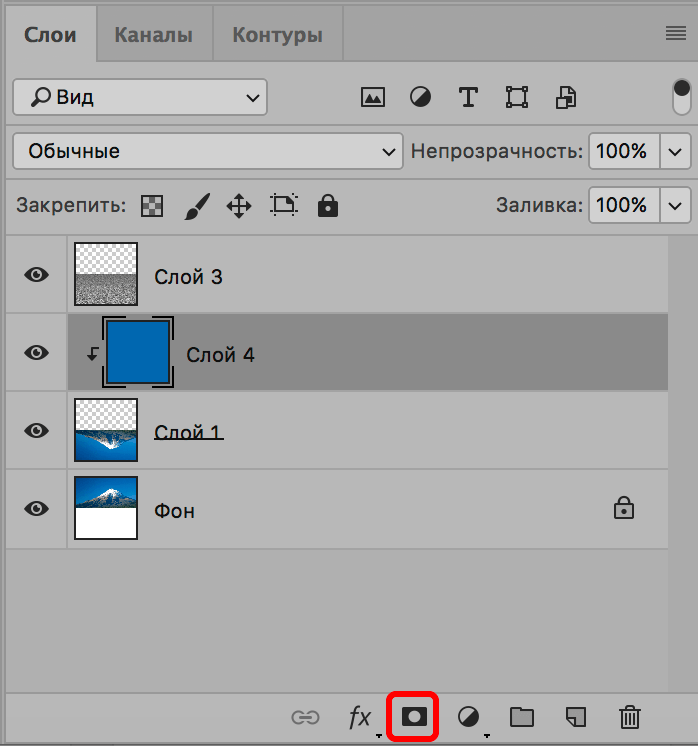Delete layer with the trash icon
This screenshot has width=698, height=746.
(x=629, y=716)
